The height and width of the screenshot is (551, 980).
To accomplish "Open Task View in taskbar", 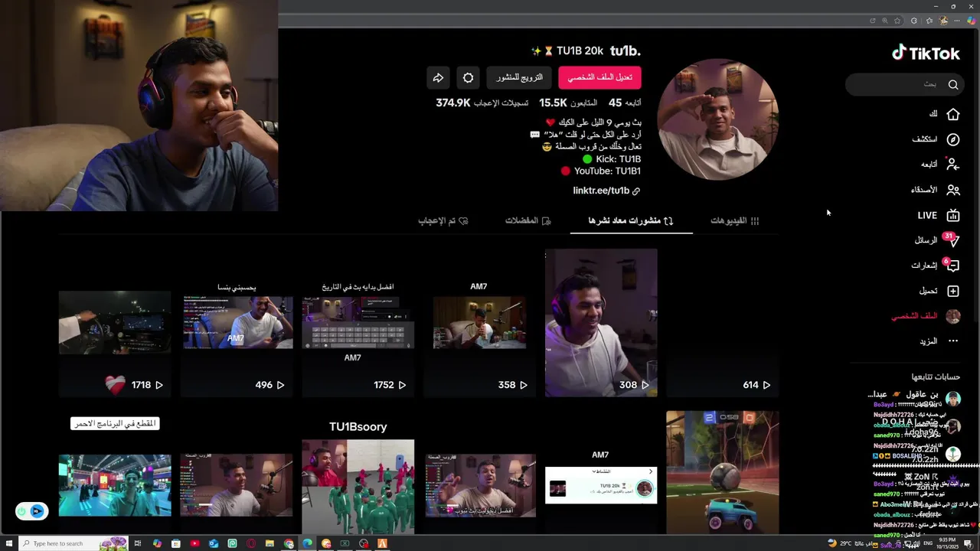I will coord(138,543).
